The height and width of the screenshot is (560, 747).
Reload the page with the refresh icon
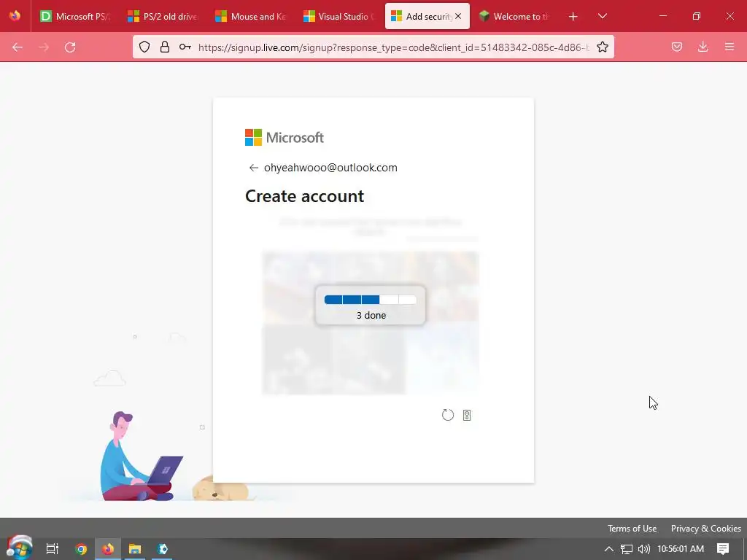pos(70,47)
